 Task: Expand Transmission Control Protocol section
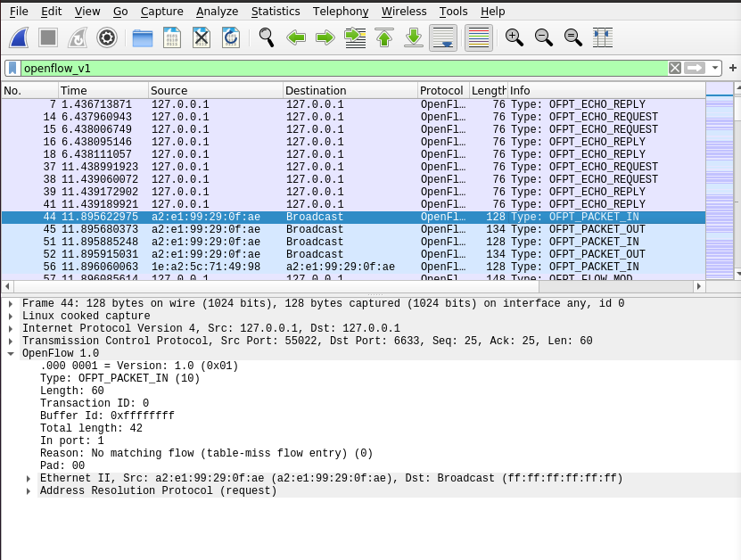point(11,341)
